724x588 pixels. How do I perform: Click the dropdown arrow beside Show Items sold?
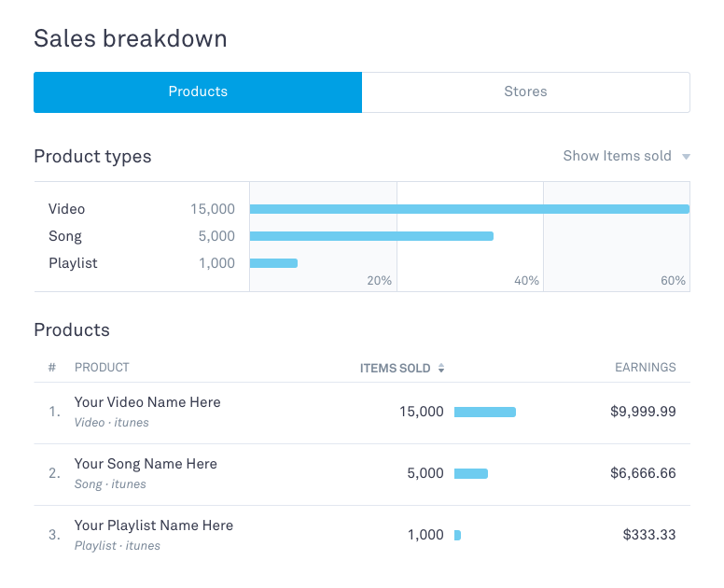[x=686, y=157]
